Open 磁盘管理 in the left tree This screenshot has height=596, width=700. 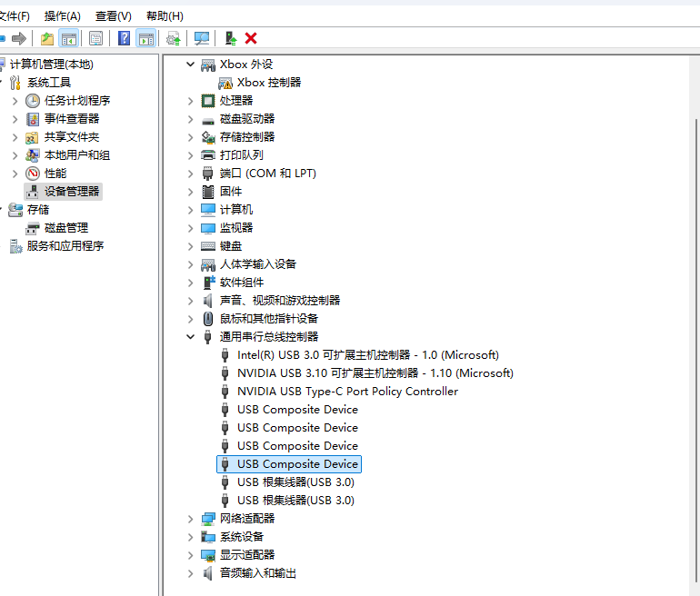(x=66, y=228)
